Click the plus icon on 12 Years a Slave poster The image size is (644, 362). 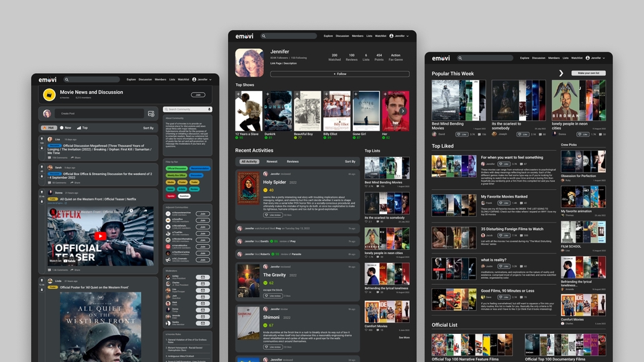[238, 94]
